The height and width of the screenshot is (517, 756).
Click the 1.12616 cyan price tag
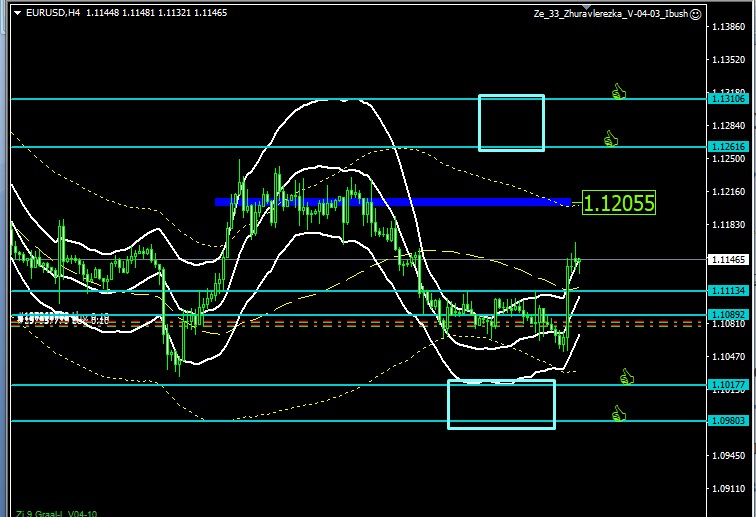click(x=728, y=146)
